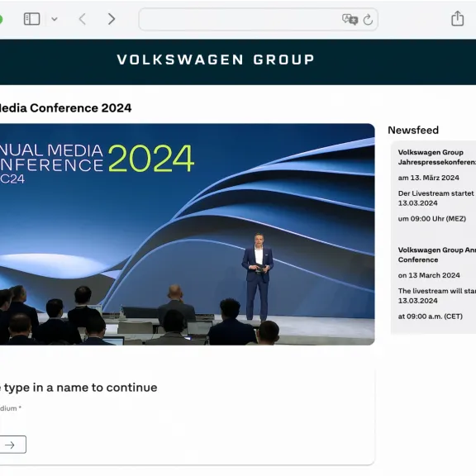Select 'at 09:00 a.m. (CET)' text

point(431,317)
